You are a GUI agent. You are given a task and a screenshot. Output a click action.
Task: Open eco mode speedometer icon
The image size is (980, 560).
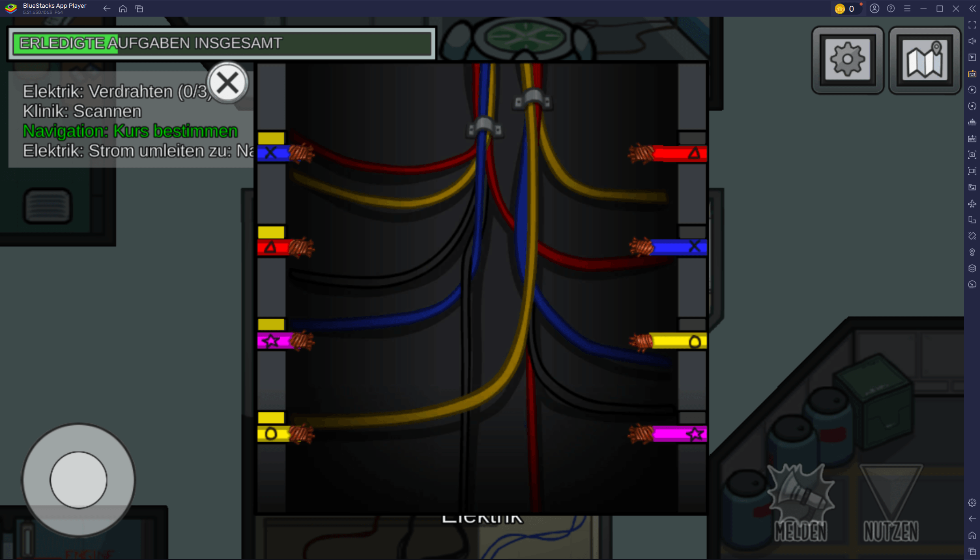coord(972,284)
